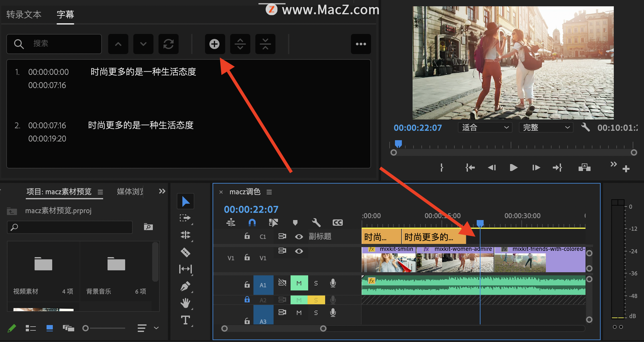Screen dimensions: 644x342
Task: Select the Ripple Edit tool
Action: coord(185,235)
